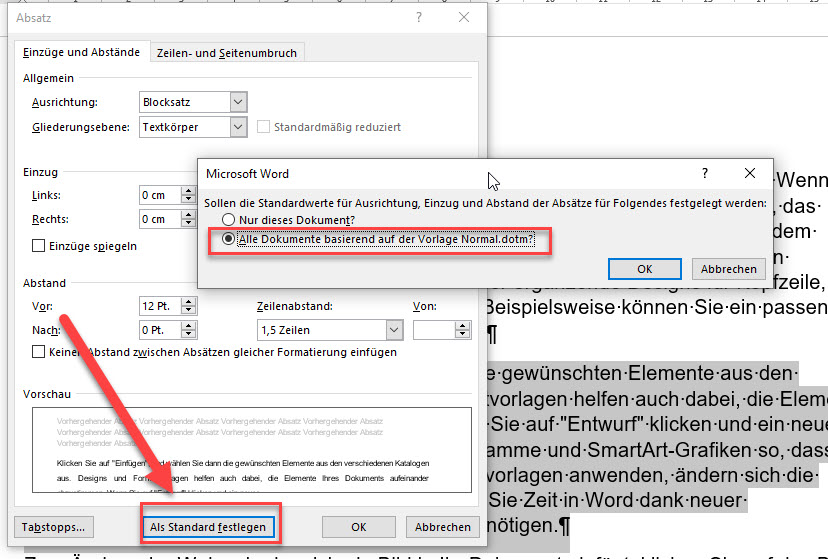Select 'Einzüge und Abstände' tab

(81, 52)
